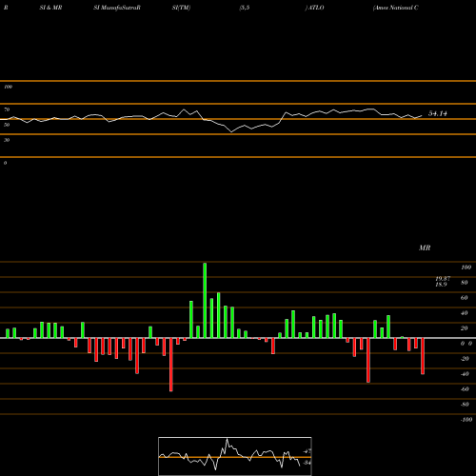Click the RSI axis label 30
Image resolution: width=476 pixels, height=476 pixels.
tap(7, 140)
